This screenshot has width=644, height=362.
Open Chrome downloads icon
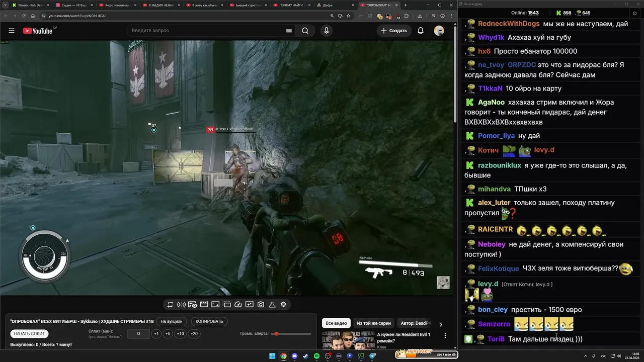(420, 16)
